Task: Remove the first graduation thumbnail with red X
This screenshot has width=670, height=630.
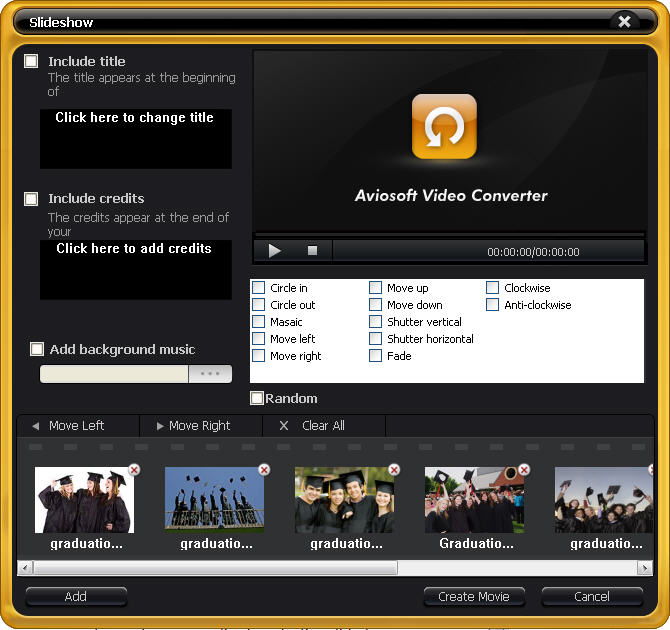Action: (134, 470)
